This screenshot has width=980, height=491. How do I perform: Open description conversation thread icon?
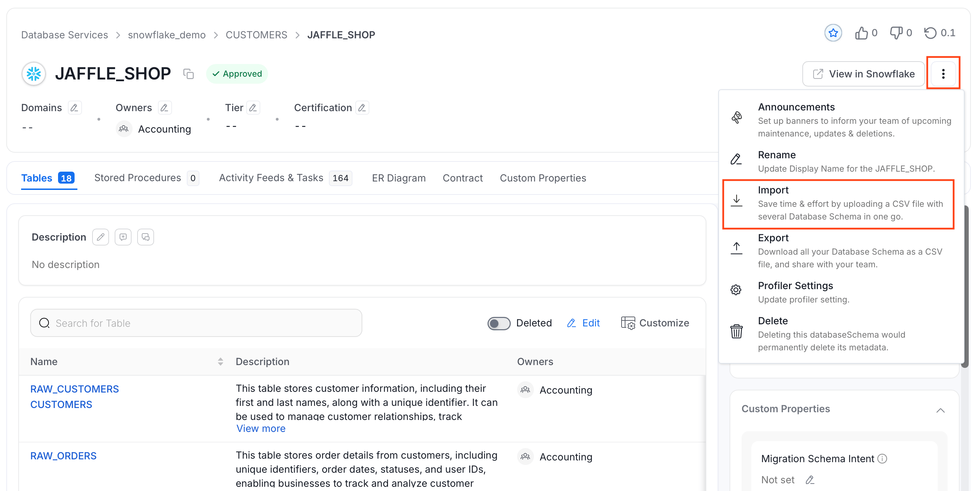click(x=145, y=237)
